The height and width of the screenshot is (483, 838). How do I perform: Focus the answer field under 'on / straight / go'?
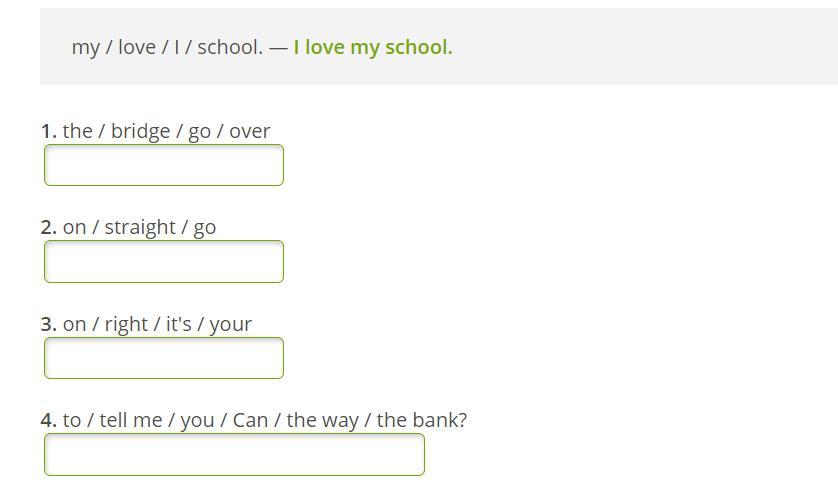(x=164, y=262)
